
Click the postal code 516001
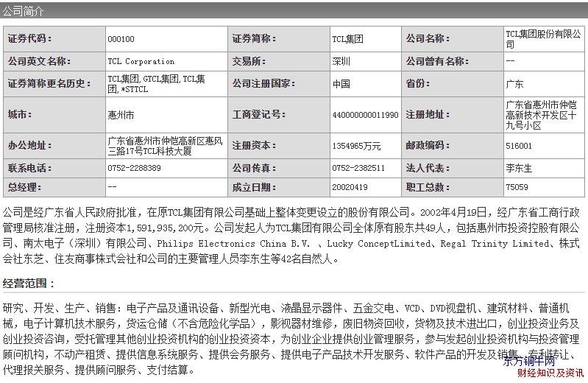click(519, 146)
